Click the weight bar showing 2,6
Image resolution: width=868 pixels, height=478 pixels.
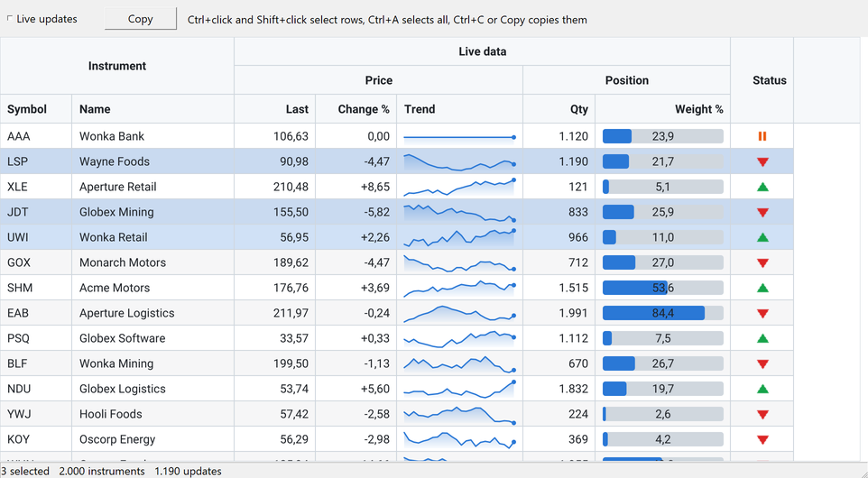pyautogui.click(x=662, y=414)
